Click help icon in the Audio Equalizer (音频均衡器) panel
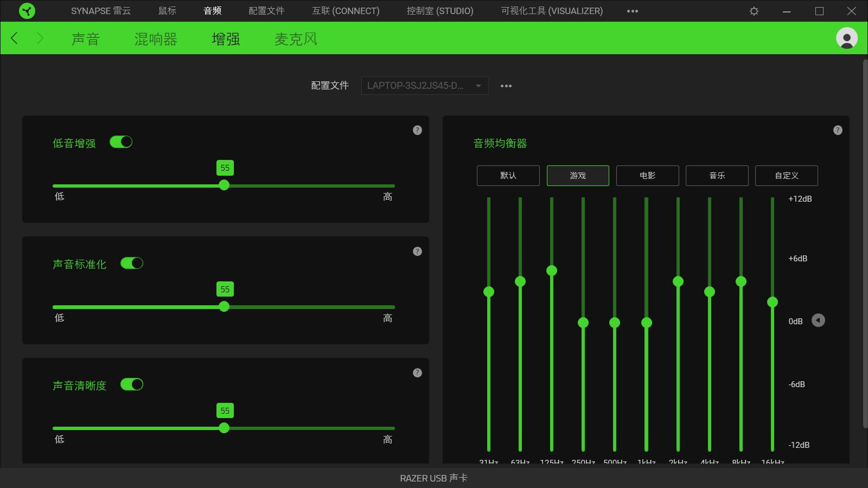The width and height of the screenshot is (868, 488). coord(838,130)
